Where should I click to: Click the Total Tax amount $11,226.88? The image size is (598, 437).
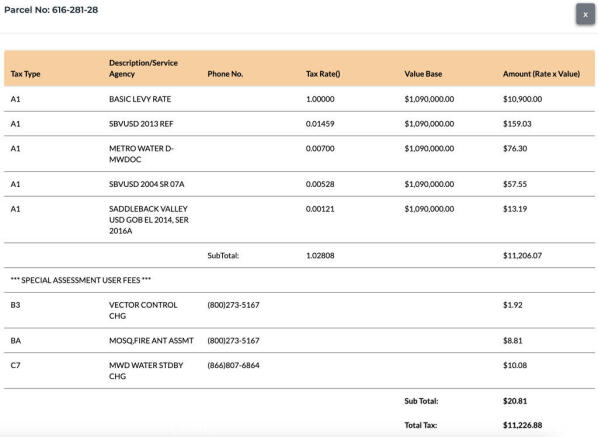tap(522, 425)
